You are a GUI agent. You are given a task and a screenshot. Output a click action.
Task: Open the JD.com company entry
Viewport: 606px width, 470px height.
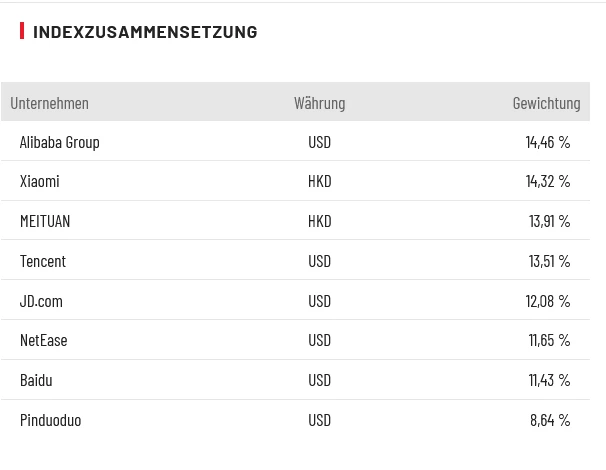click(41, 301)
